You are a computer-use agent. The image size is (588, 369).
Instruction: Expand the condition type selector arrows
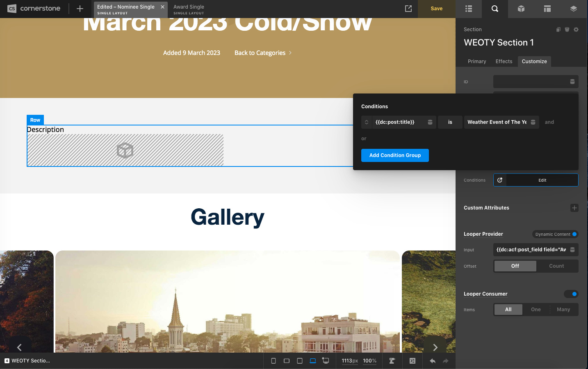(x=367, y=122)
